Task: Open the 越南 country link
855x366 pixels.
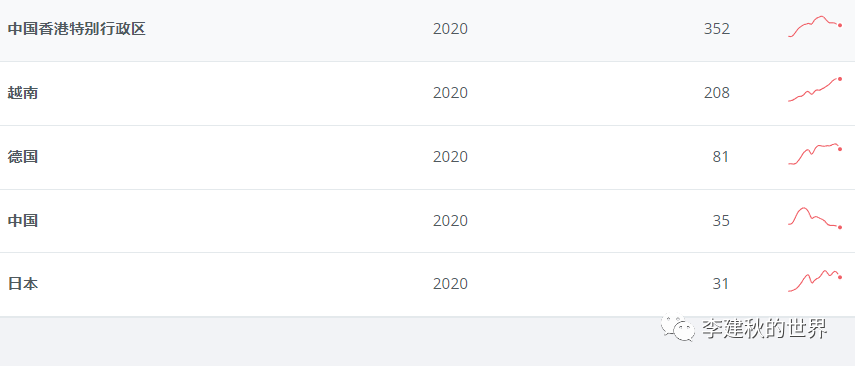Action: pyautogui.click(x=23, y=93)
